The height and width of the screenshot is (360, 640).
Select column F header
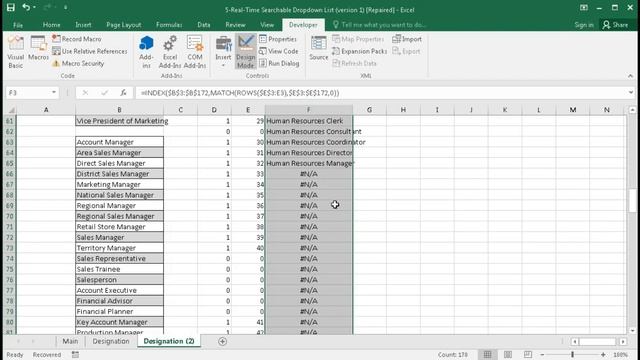click(309, 110)
